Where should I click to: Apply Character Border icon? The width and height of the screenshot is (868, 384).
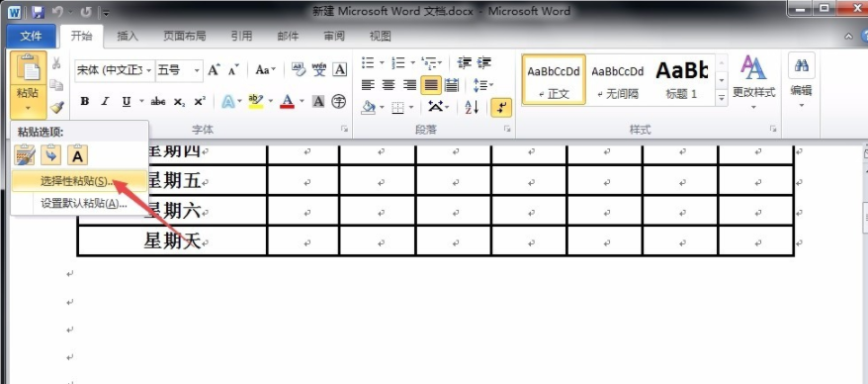coord(339,69)
